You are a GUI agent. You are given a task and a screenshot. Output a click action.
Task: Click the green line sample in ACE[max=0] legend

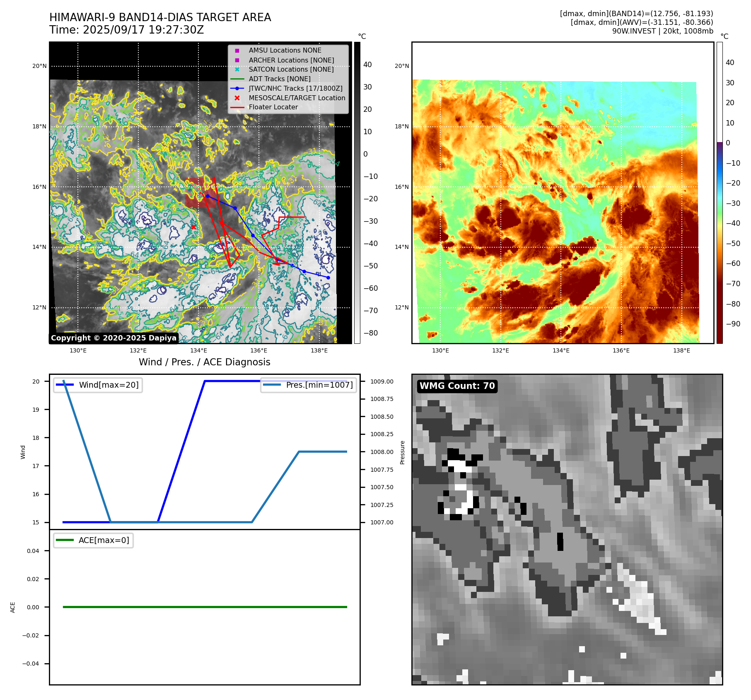pyautogui.click(x=65, y=540)
